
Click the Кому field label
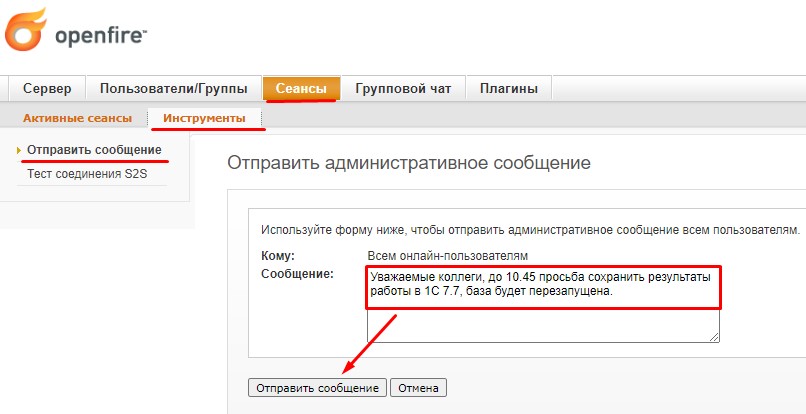[277, 256]
